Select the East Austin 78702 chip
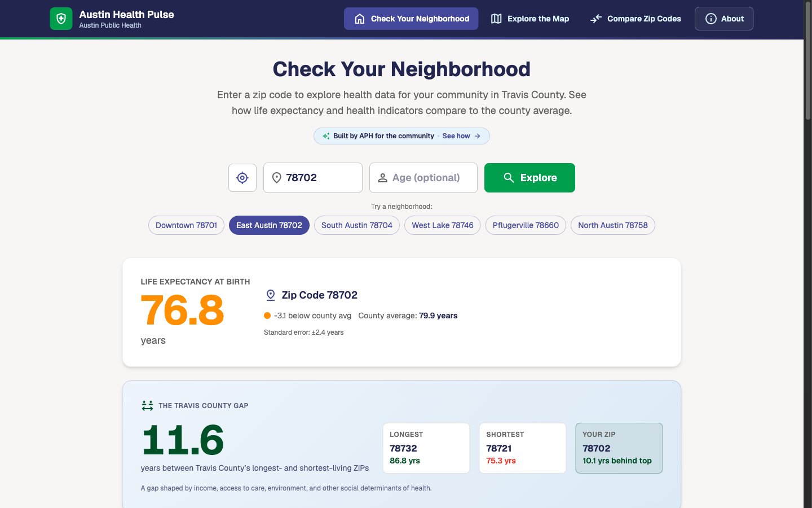The height and width of the screenshot is (508, 812). click(269, 225)
